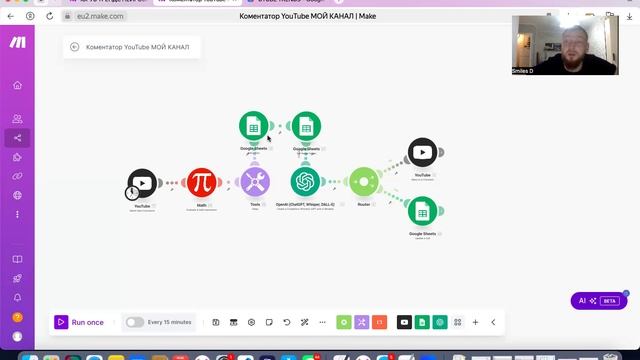The height and width of the screenshot is (360, 640).
Task: Open Templates puzzle icon in sidebar
Action: (17, 157)
